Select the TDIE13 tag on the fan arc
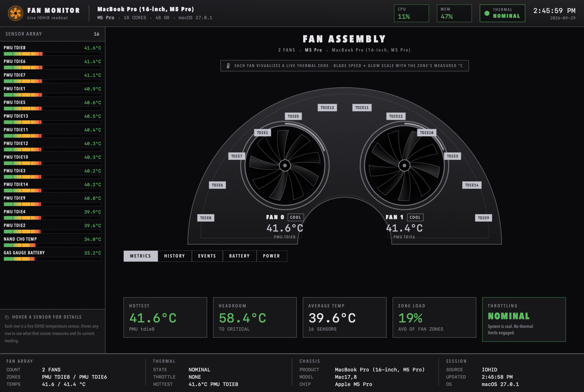Screen dimensions: 584x392 (x=327, y=108)
